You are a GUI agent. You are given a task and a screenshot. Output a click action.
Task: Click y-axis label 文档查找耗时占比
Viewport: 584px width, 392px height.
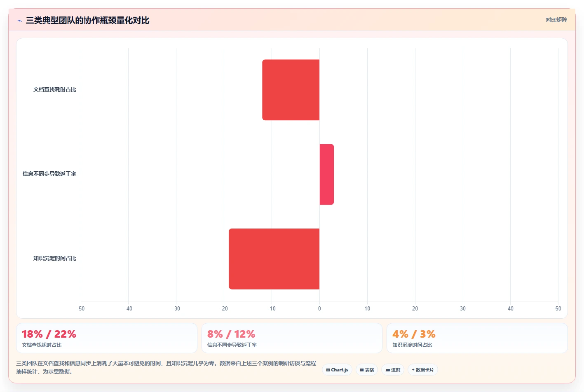click(55, 89)
